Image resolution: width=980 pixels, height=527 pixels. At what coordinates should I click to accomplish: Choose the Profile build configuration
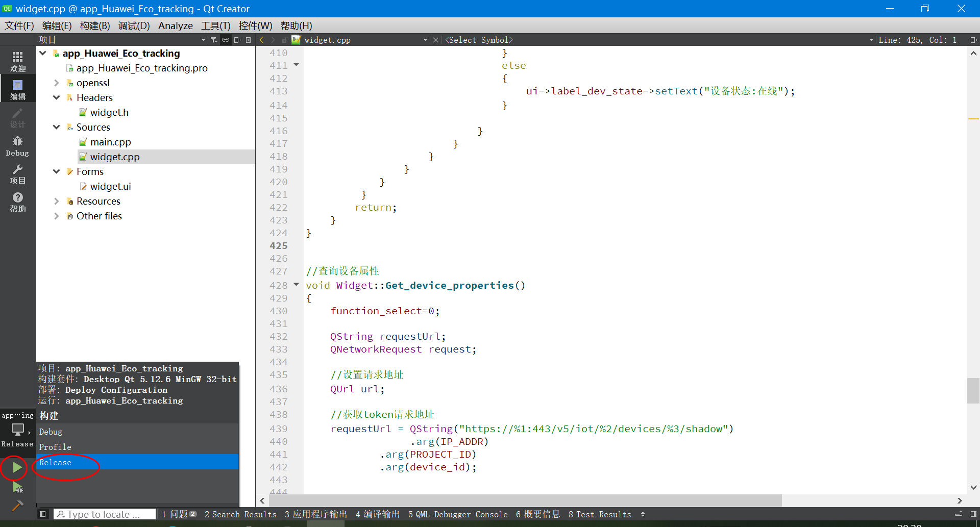(x=55, y=447)
